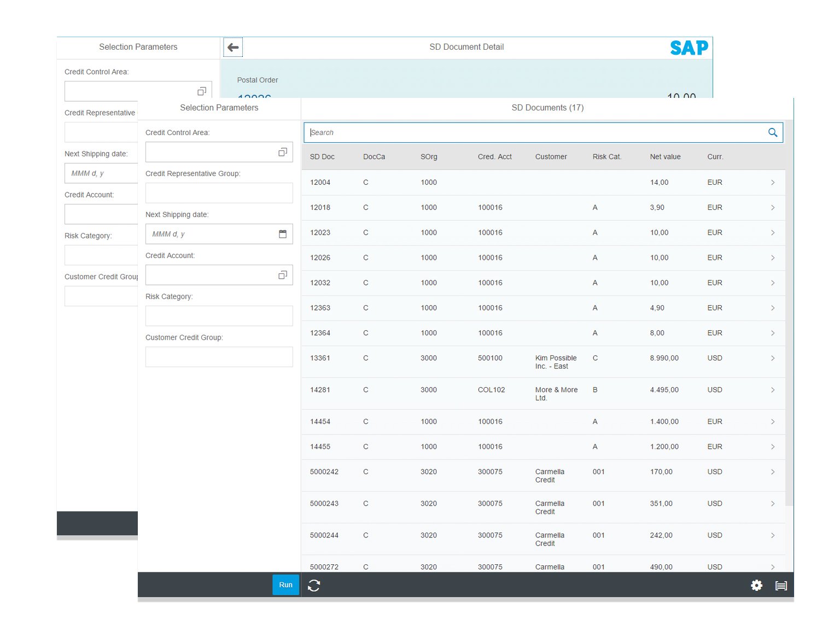The height and width of the screenshot is (631, 840).
Task: Select SD document number 5000242
Action: [324, 472]
